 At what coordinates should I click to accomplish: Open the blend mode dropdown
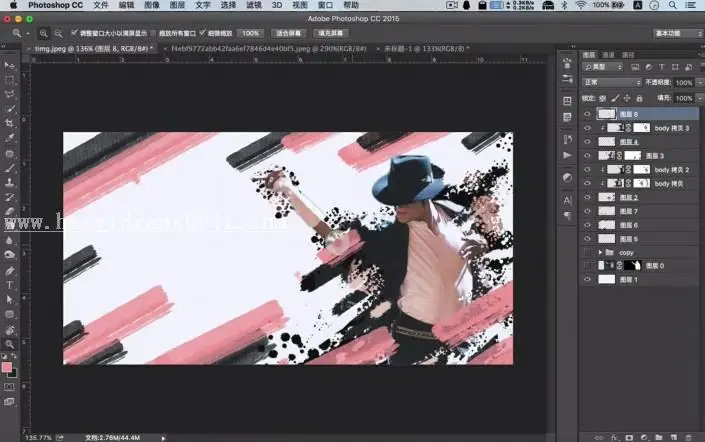[612, 82]
